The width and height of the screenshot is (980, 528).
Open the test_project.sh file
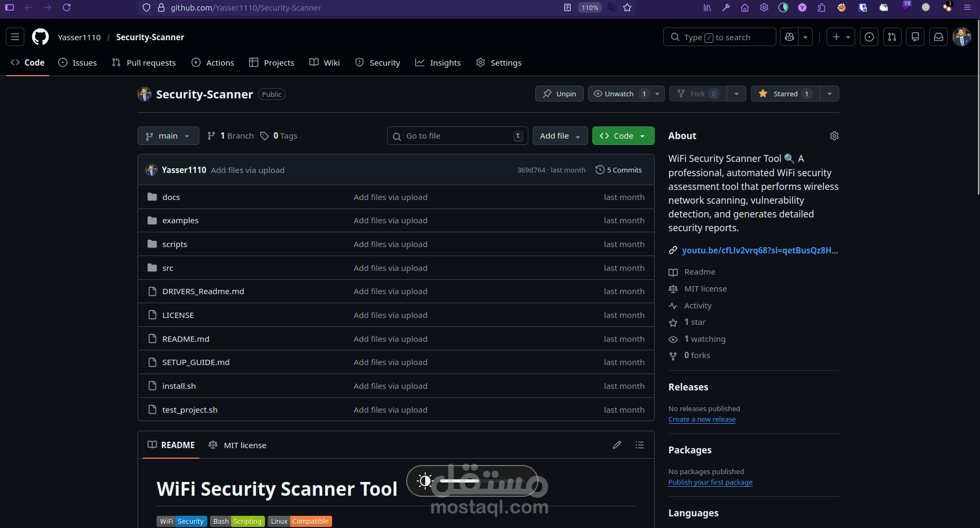click(x=190, y=410)
